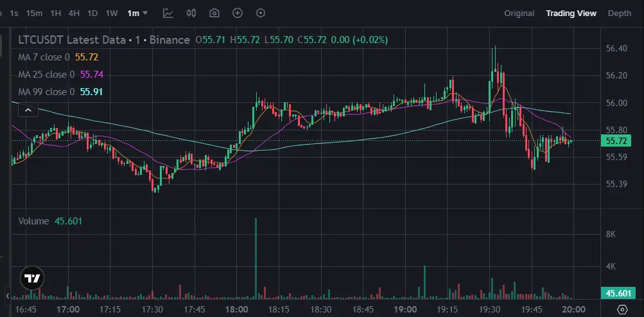Select the 1s time interval
Image resolution: width=644 pixels, height=317 pixels.
[14, 13]
